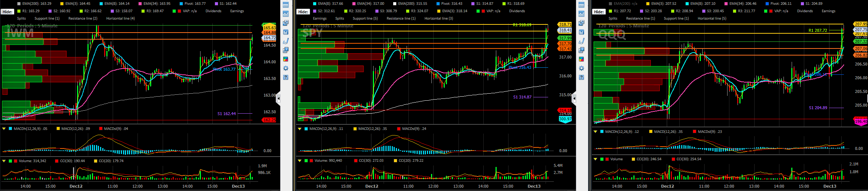Expand the SPY MACD indicator panel triangle
Image resolution: width=868 pixels, height=191 pixels.
[299, 129]
